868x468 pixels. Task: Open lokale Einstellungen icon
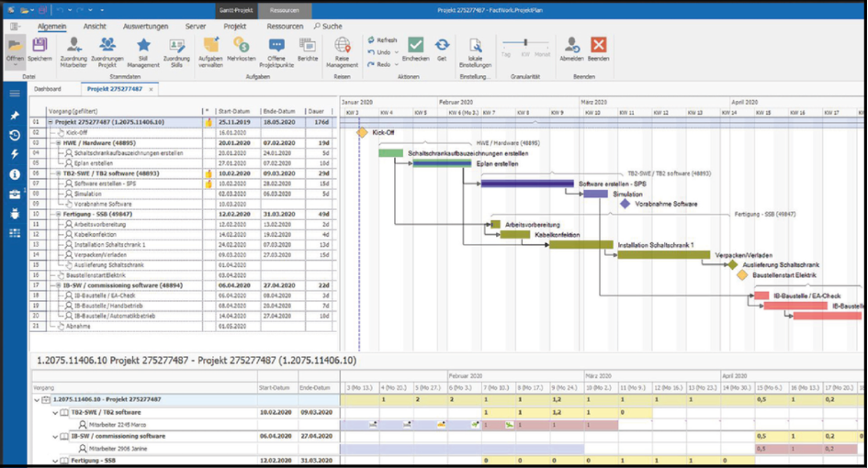pos(475,45)
